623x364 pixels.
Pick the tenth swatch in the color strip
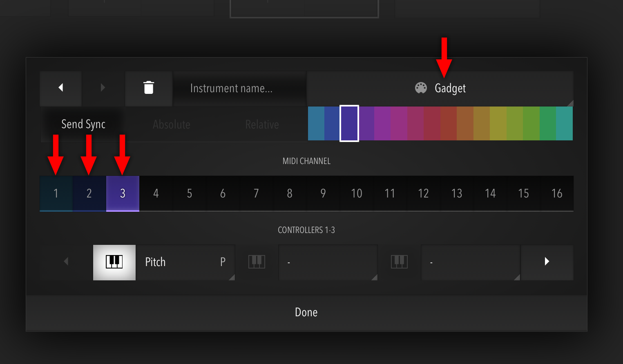(465, 124)
